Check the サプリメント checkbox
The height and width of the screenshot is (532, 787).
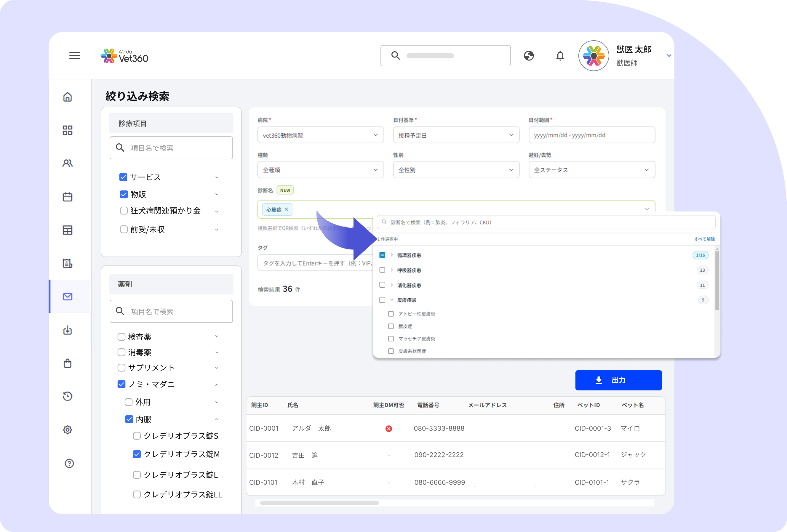121,368
